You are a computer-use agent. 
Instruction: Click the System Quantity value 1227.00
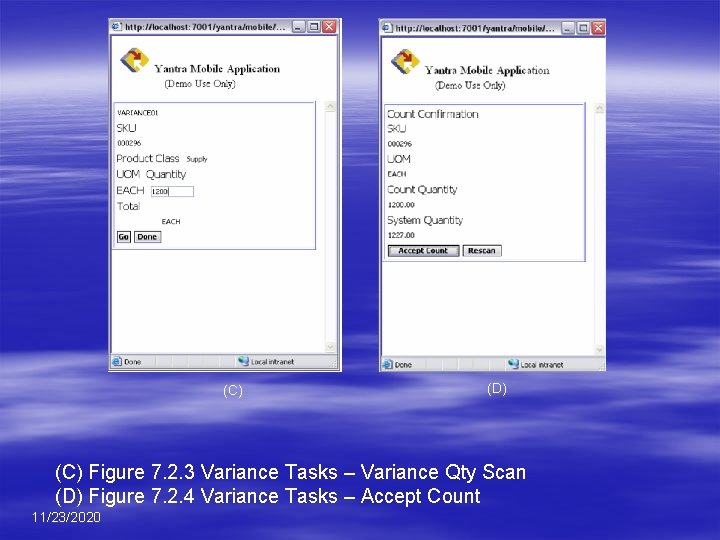tap(401, 235)
